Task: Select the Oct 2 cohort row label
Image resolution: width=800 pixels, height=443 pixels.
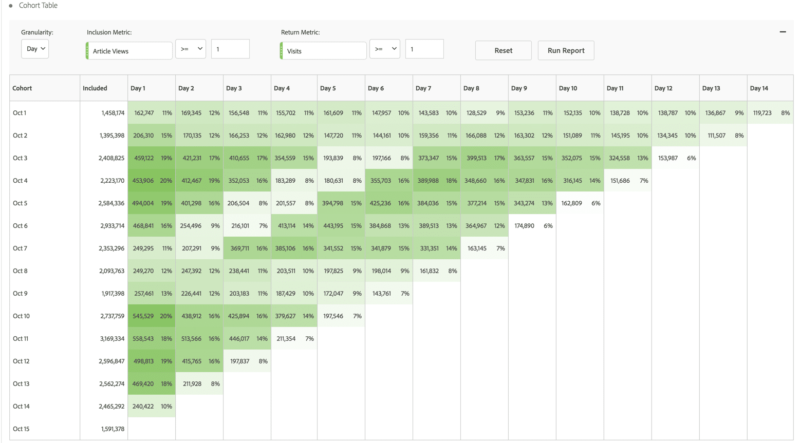Action: tap(20, 135)
